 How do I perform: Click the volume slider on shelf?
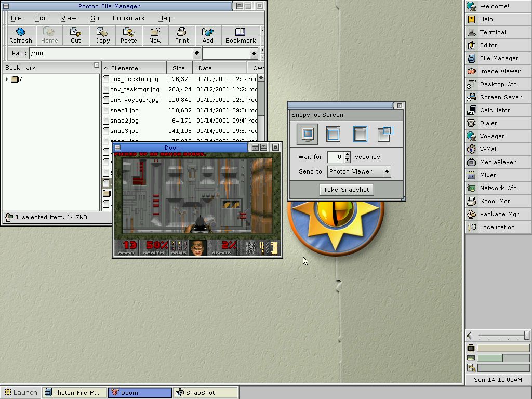coord(502,336)
